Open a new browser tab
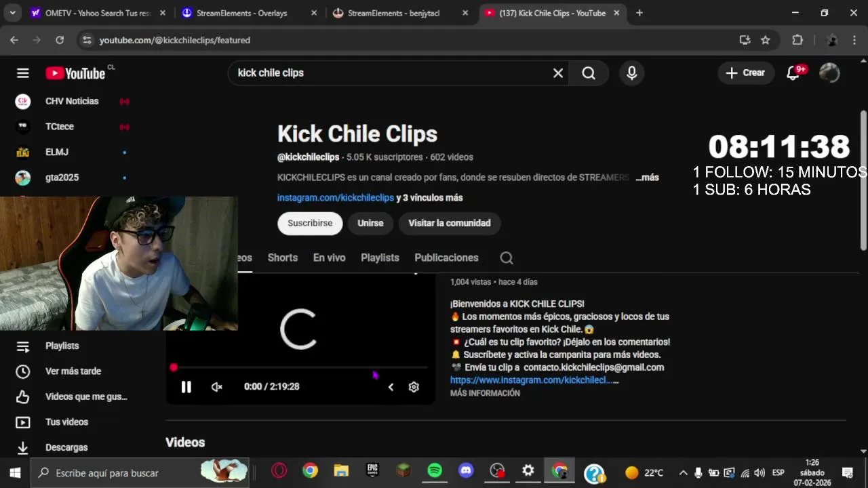This screenshot has width=868, height=488. point(639,13)
